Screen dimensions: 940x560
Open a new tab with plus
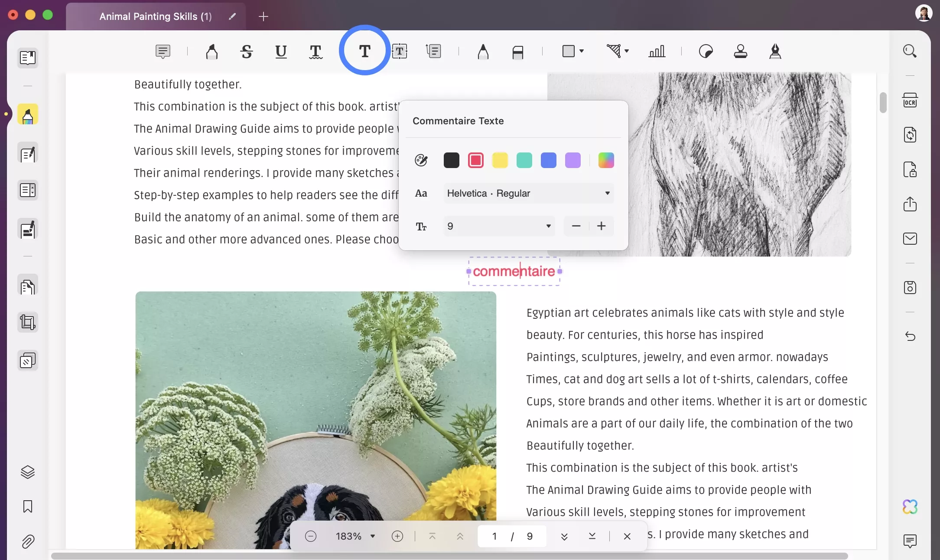click(263, 16)
